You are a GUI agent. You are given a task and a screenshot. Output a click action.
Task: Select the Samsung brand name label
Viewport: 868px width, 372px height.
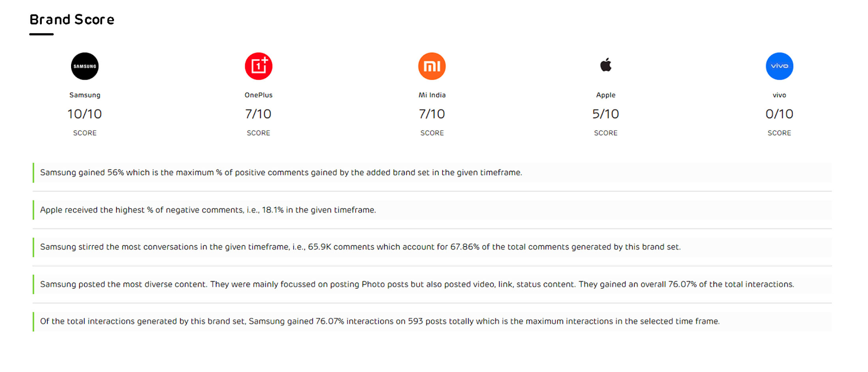point(85,95)
